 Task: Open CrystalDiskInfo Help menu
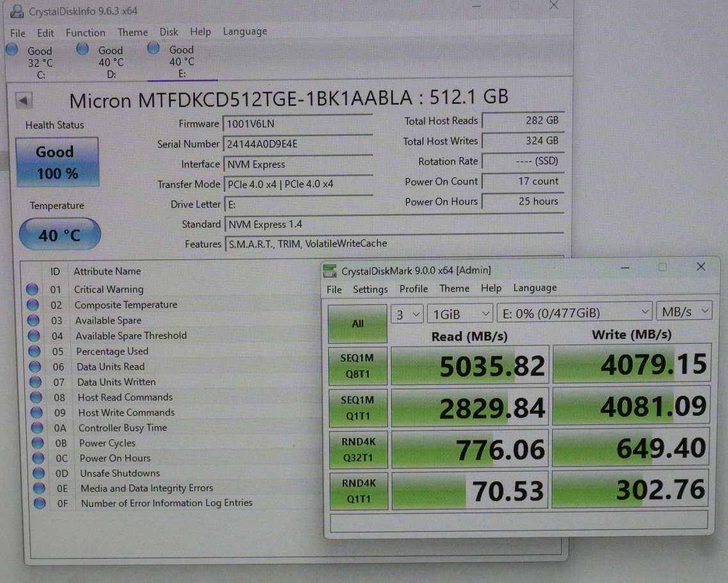pyautogui.click(x=200, y=31)
